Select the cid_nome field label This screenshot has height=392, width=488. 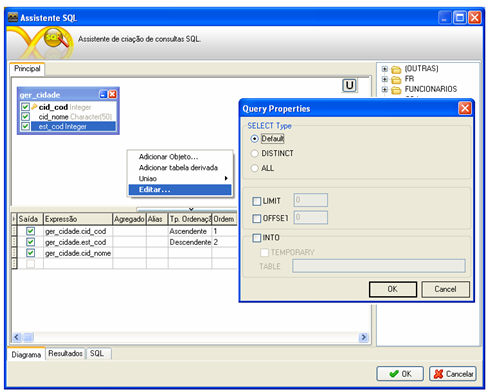point(53,117)
